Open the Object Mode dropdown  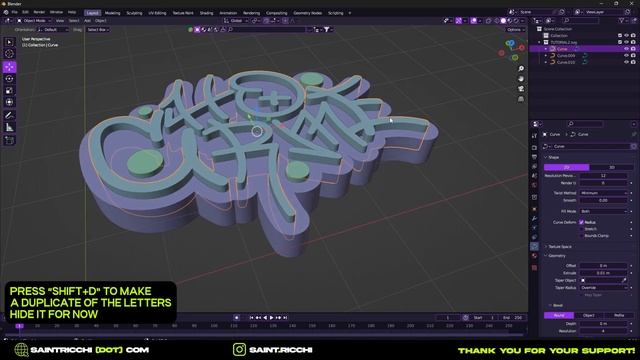click(34, 20)
